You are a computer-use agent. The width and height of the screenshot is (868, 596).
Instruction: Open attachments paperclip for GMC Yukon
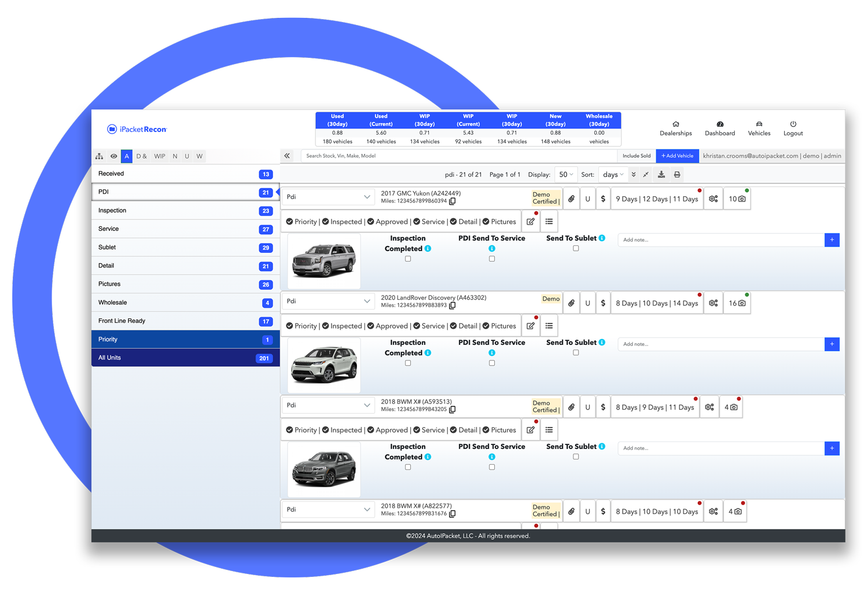571,199
